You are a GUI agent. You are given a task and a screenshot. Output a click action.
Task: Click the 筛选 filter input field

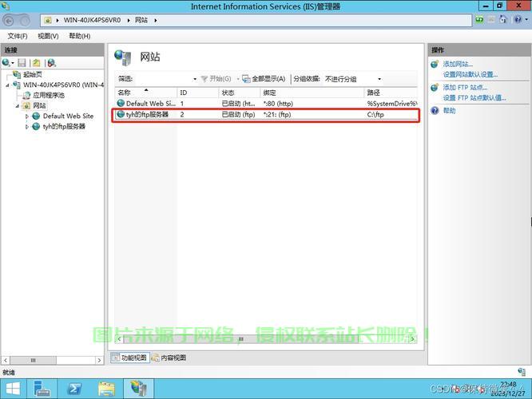point(163,79)
